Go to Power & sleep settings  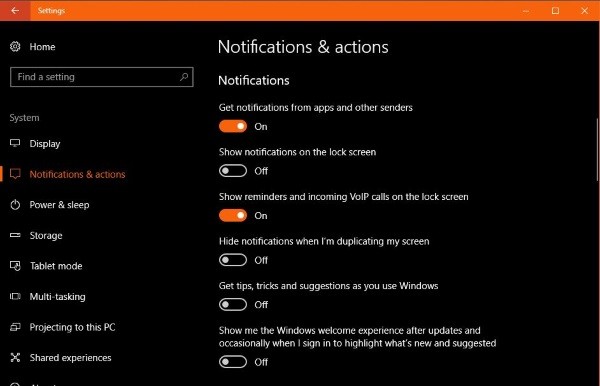(59, 205)
